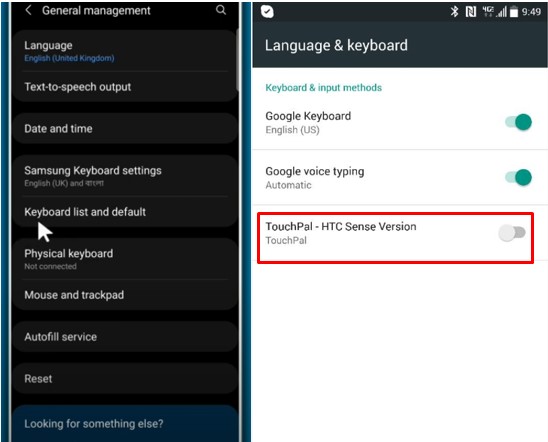Open Date and time settings
Viewport: 548px width, 442px height.
[125, 129]
